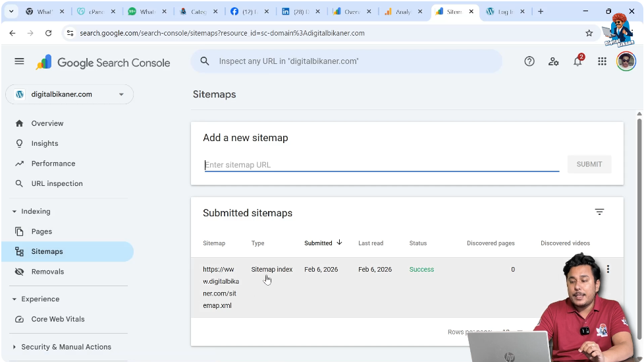The height and width of the screenshot is (362, 644).
Task: Open the main hamburger menu
Action: [19, 61]
